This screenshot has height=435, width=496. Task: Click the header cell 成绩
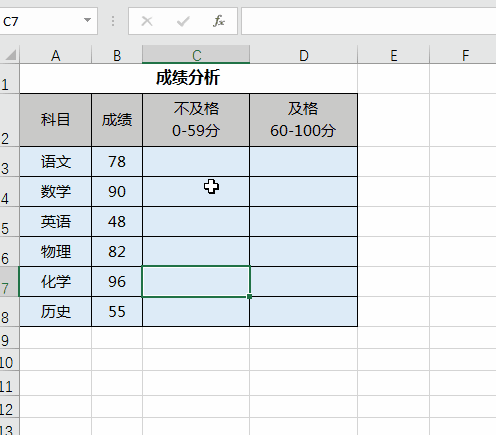[117, 120]
